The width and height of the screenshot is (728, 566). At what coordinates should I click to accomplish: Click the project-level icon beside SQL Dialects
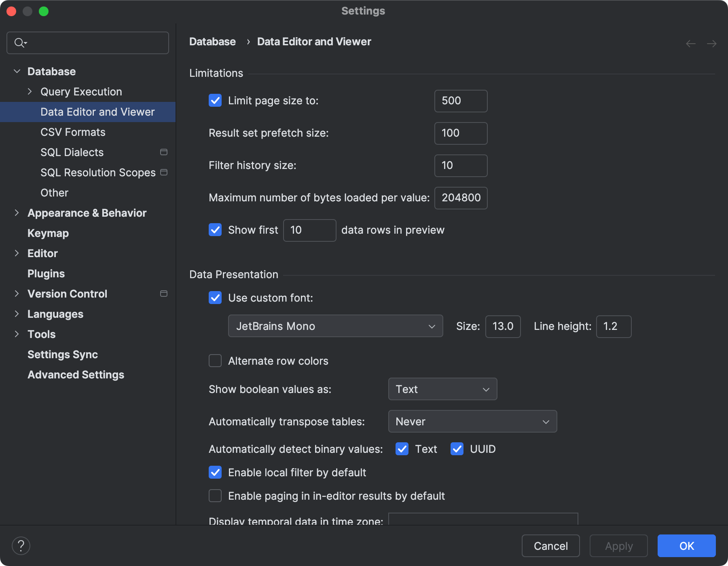(x=163, y=152)
